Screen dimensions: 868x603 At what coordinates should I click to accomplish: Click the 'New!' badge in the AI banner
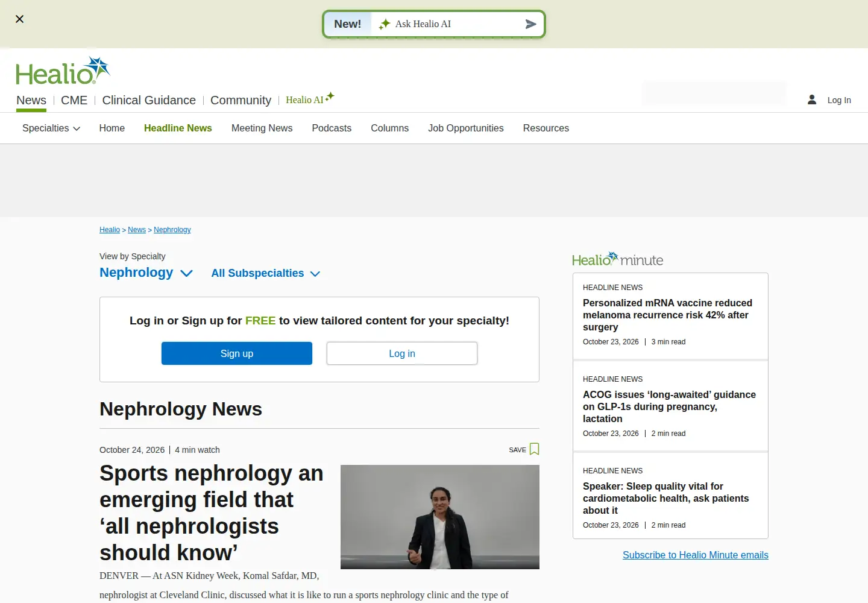(348, 24)
